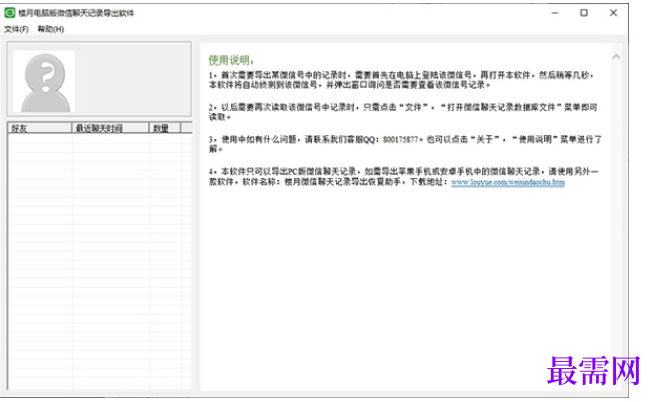659x402 pixels.
Task: Maximize the application window
Action: (x=584, y=13)
